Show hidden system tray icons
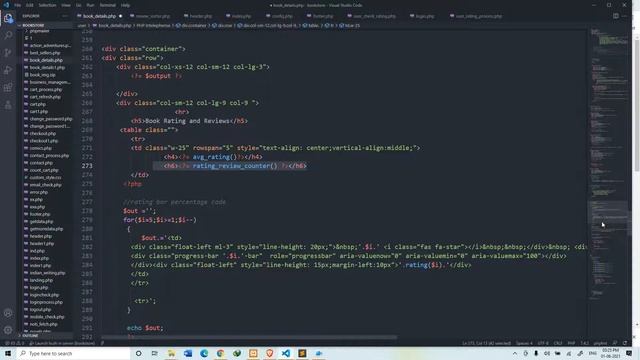This screenshot has height=360, width=640. pyautogui.click(x=515, y=353)
